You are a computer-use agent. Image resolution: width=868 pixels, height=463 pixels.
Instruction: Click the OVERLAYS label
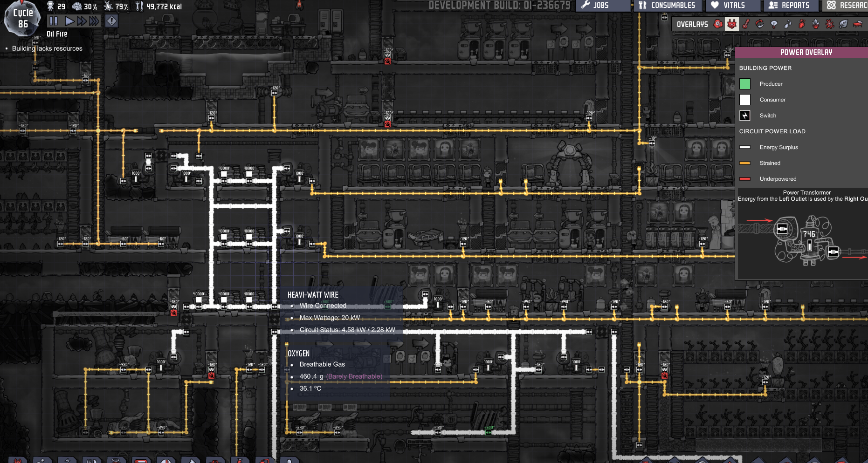(692, 24)
